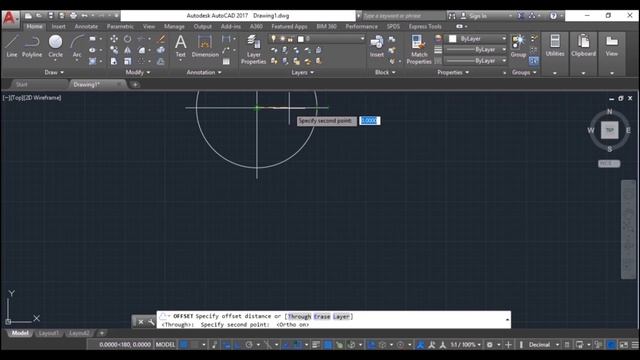Click the Dimension tool icon
The width and height of the screenshot is (640, 360).
click(x=205, y=46)
